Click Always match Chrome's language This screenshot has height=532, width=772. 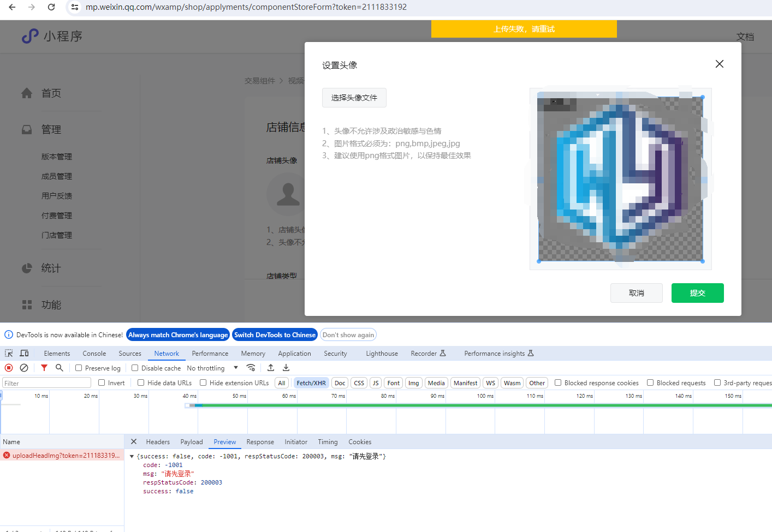[178, 334]
